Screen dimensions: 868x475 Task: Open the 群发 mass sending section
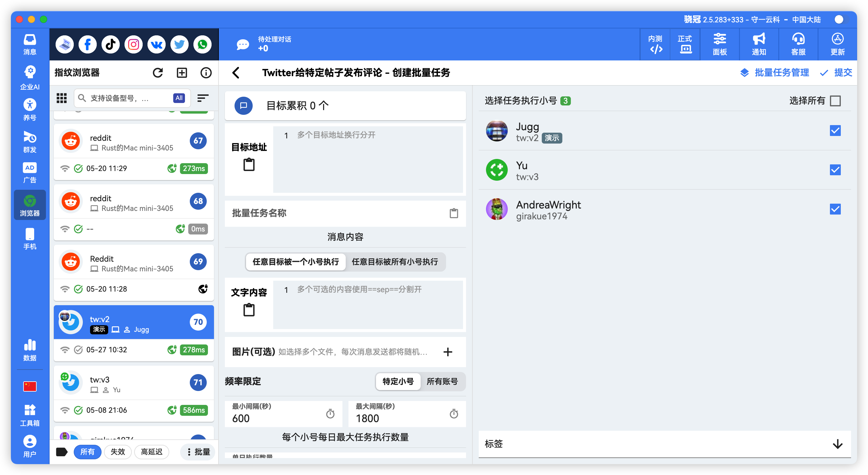click(x=30, y=142)
